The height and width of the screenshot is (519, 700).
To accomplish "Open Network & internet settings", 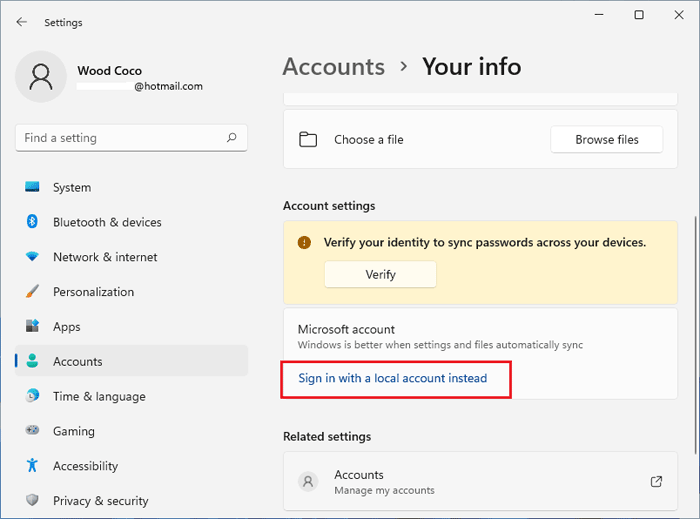I will [x=132, y=257].
